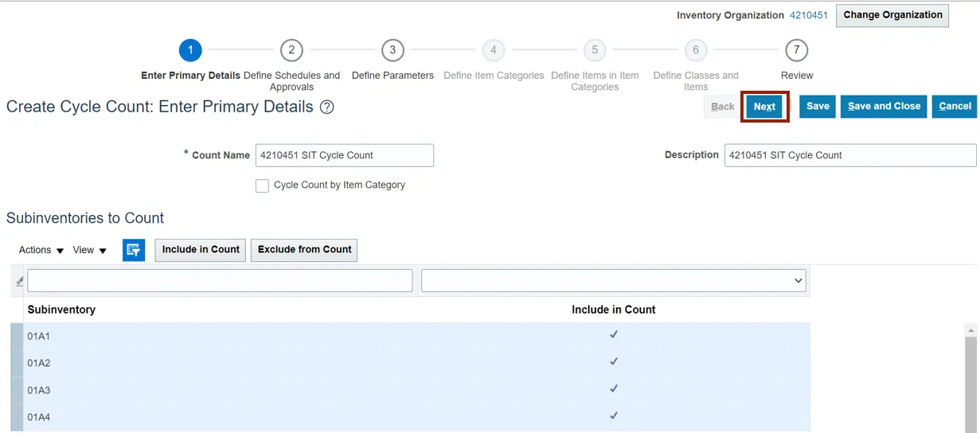Click the scrollbar up arrow on the table
The image size is (980, 433).
(x=970, y=330)
